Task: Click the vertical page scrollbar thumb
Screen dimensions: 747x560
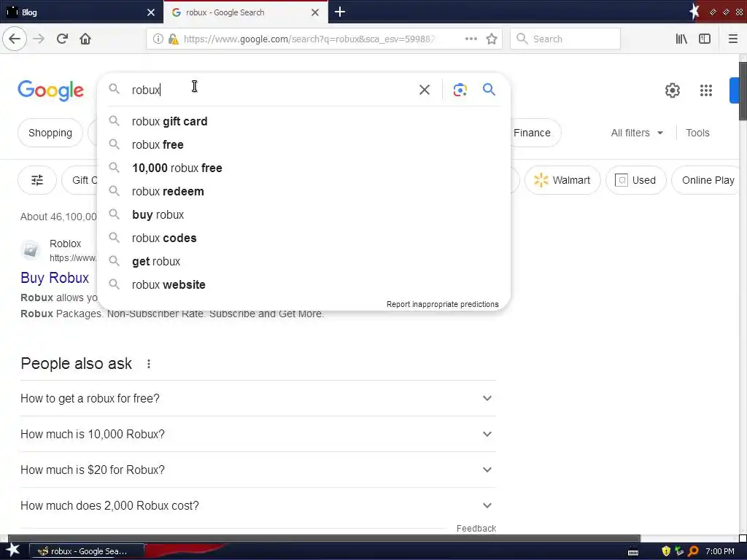Action: coord(743,91)
